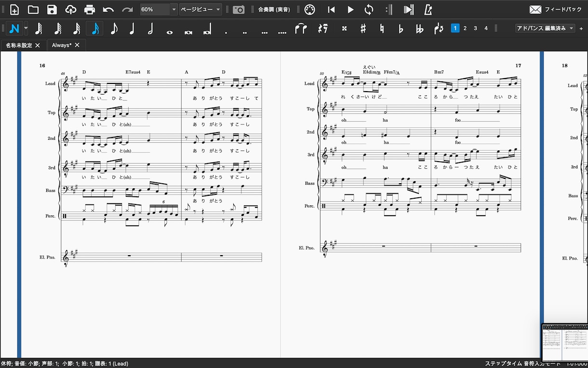Screen dimensions: 588x368
Task: Add a tie to the note
Action: point(301,28)
